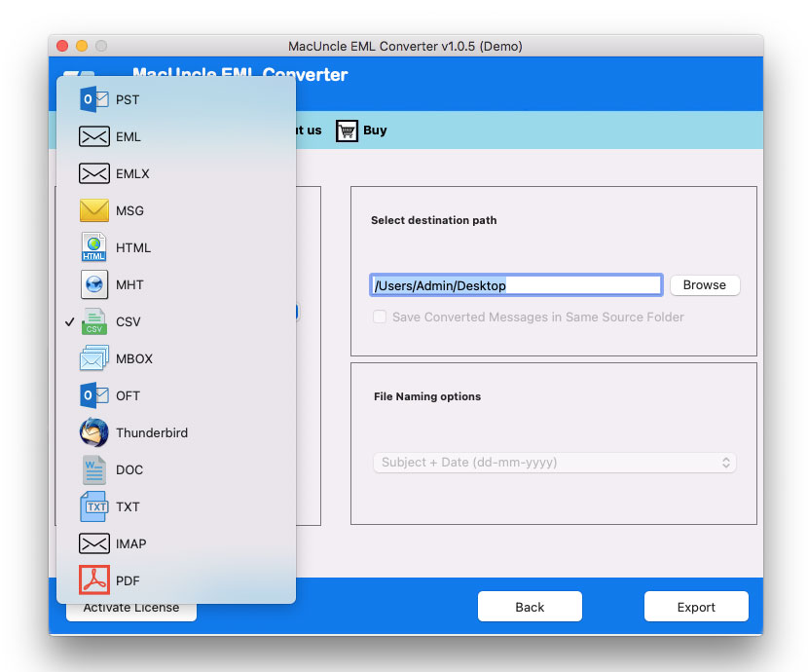Click the Browse button
Image resolution: width=808 pixels, height=672 pixels.
pyautogui.click(x=705, y=285)
